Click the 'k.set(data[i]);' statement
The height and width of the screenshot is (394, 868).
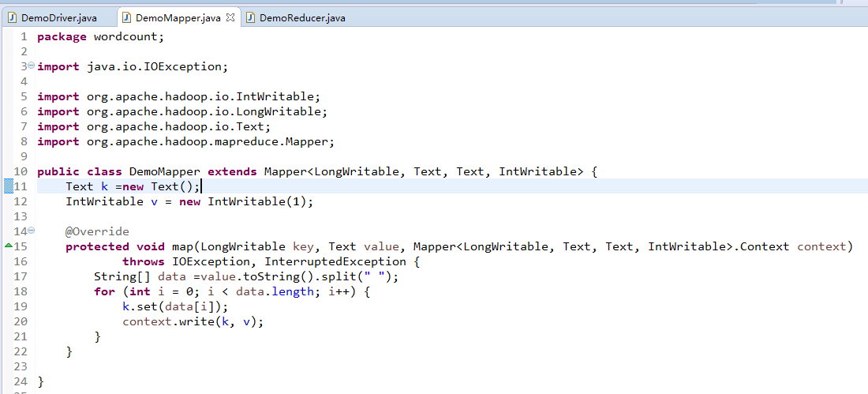tap(175, 306)
